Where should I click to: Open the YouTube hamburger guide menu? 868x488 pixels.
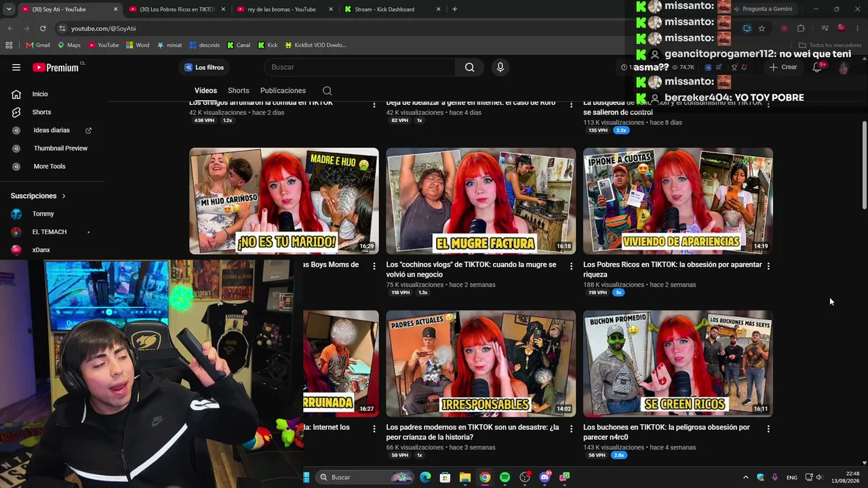pos(16,67)
